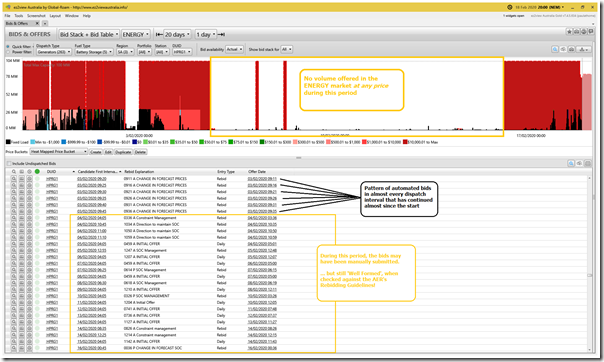Jump to start with left arrow-bar icon
Image resolution: width=604 pixels, height=362 pixels.
coord(159,34)
